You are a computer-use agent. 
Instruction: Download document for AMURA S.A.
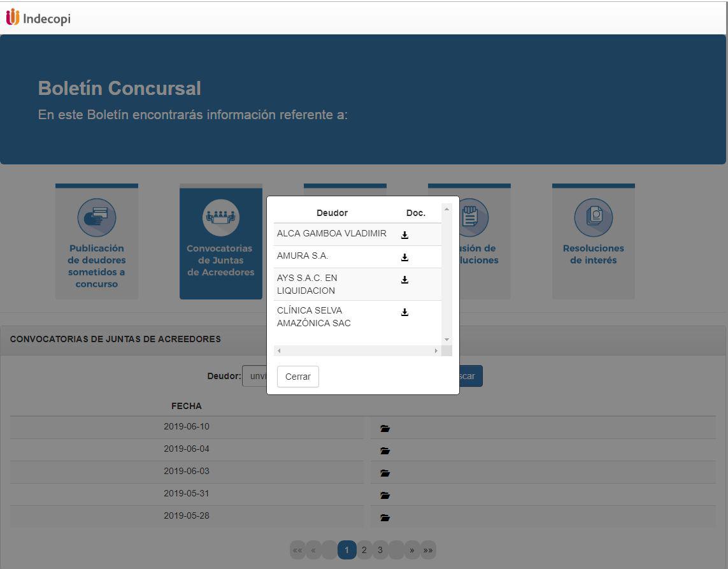coord(403,257)
